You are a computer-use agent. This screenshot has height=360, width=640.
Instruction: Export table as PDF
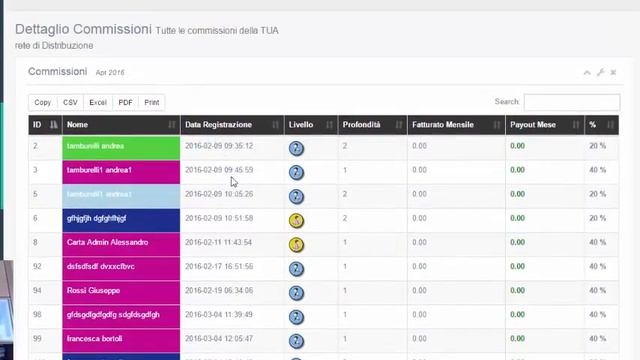(125, 102)
